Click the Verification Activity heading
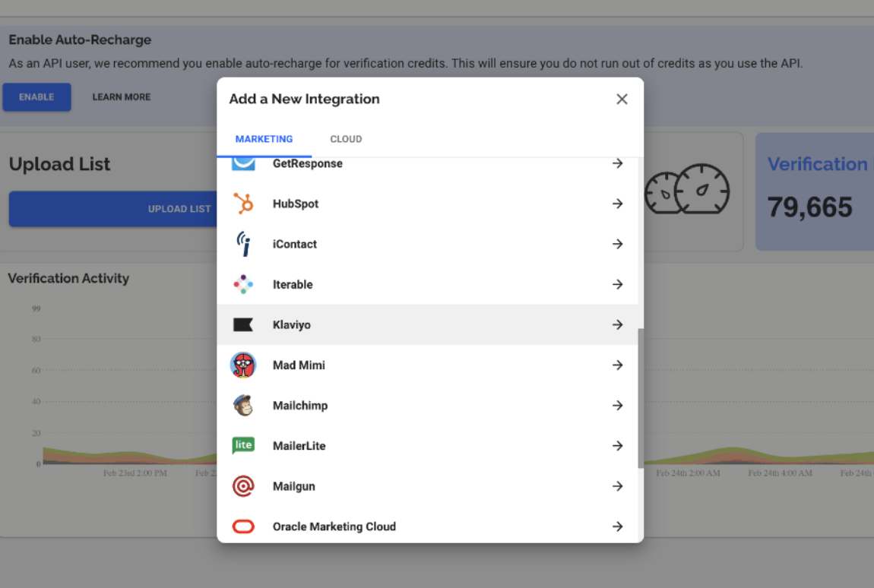874x588 pixels. 68,278
